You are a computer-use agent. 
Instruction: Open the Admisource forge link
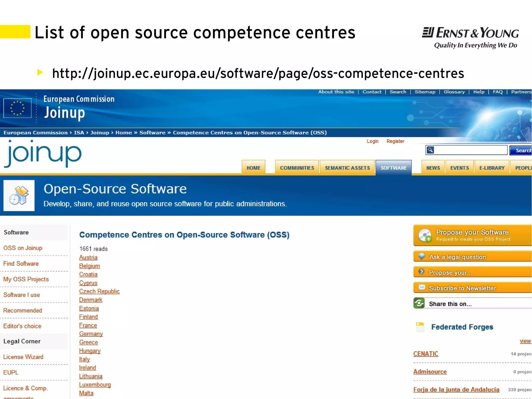430,372
